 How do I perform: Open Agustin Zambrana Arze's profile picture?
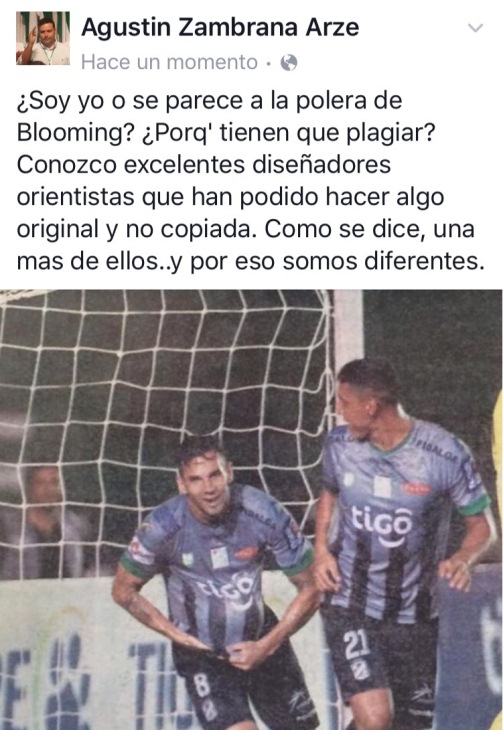pyautogui.click(x=43, y=38)
